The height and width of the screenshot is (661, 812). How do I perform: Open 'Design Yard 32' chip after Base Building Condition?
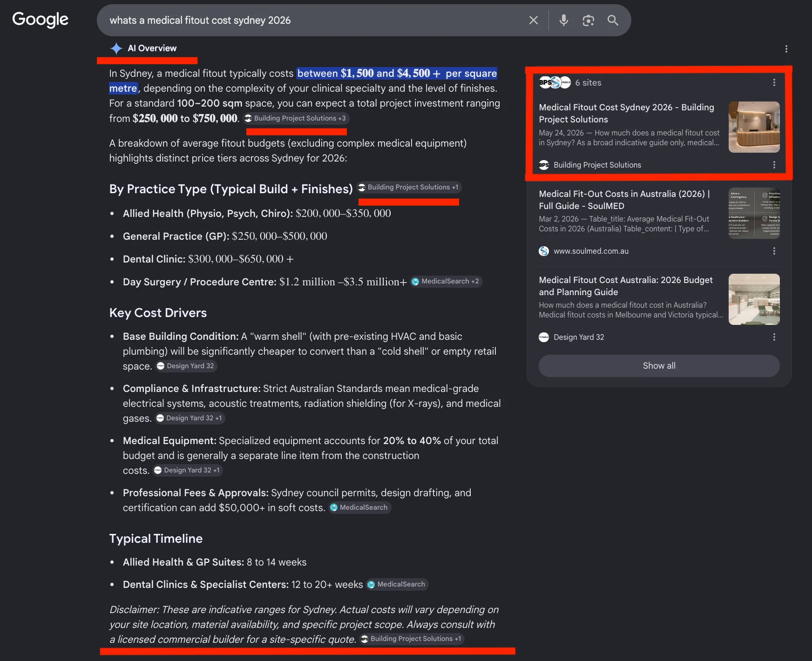186,366
